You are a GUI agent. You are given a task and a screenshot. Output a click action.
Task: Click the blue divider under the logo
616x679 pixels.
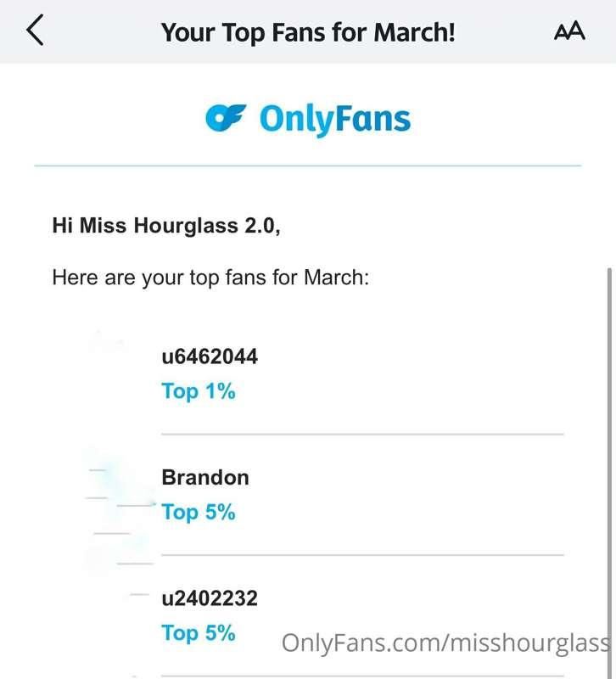[x=308, y=166]
